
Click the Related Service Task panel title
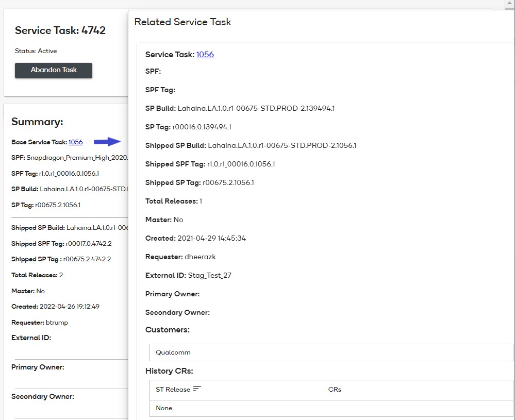click(182, 22)
